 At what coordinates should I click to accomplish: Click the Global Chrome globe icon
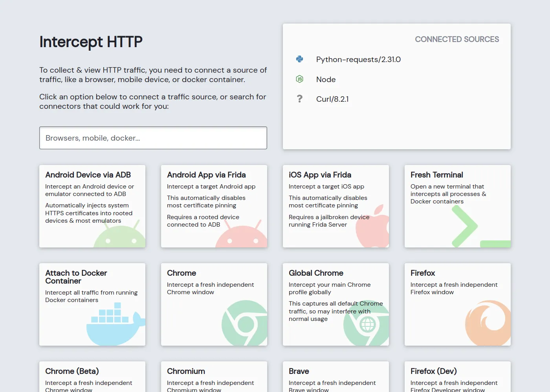[x=367, y=324]
